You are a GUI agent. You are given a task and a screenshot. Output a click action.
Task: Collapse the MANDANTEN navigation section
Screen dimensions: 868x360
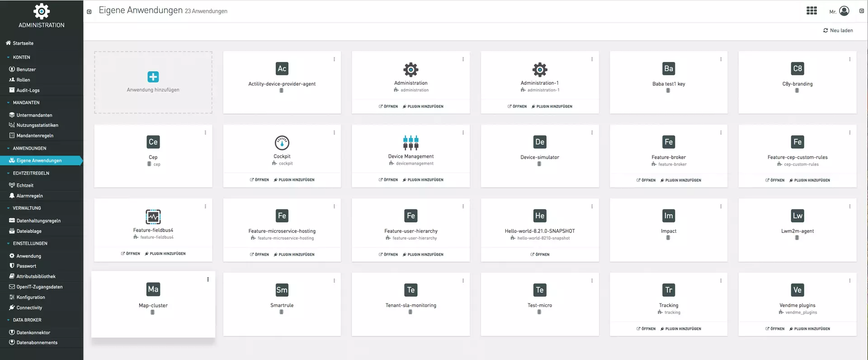pyautogui.click(x=26, y=103)
